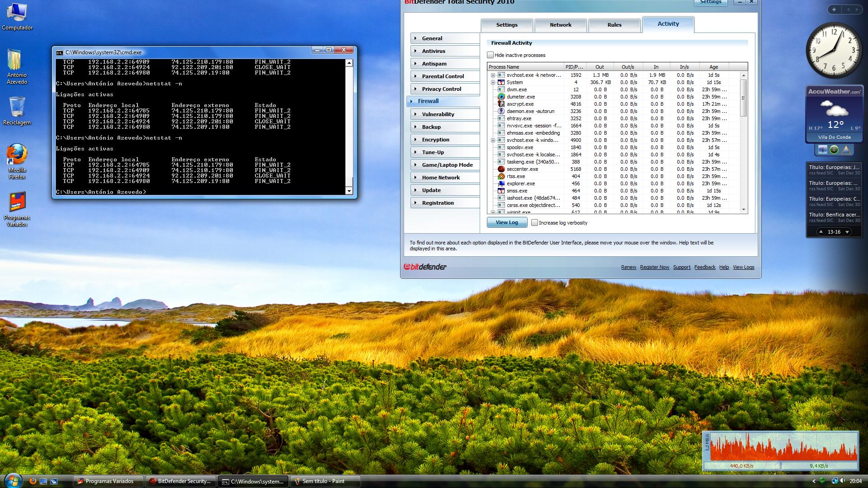868x488 pixels.
Task: Click the seccenter.exe process icon
Action: coord(501,169)
